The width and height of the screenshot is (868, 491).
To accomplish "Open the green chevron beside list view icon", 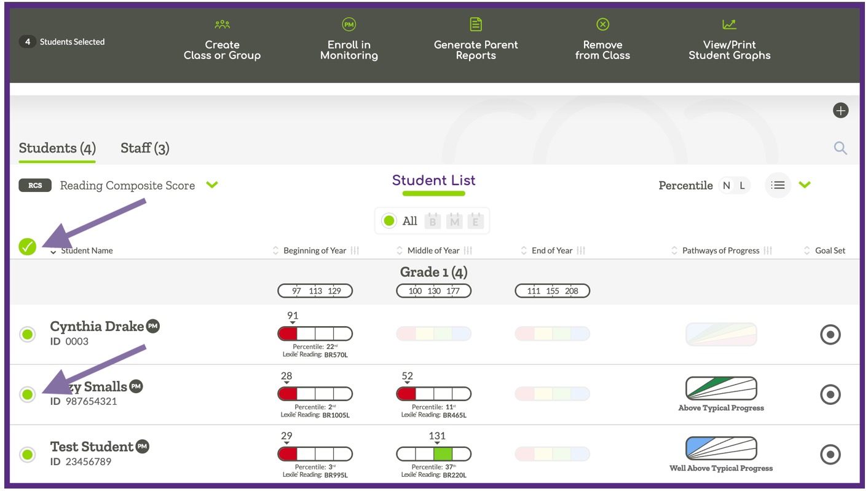I will click(805, 185).
